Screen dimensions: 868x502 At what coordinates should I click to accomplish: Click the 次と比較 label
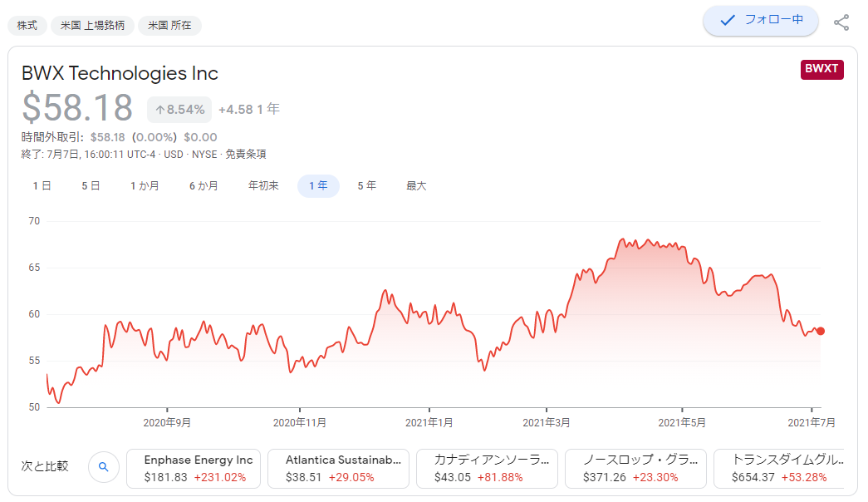point(45,466)
